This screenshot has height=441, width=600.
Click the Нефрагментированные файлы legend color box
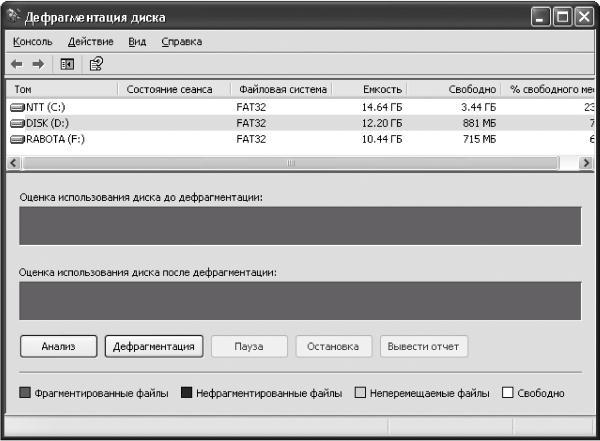[x=186, y=392]
